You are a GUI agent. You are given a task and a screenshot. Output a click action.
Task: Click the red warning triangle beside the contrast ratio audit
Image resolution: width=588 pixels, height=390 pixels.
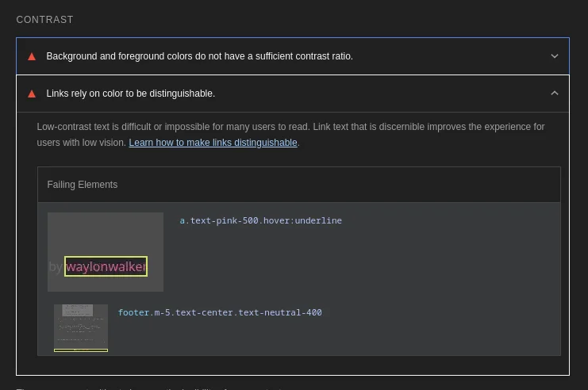pos(32,56)
